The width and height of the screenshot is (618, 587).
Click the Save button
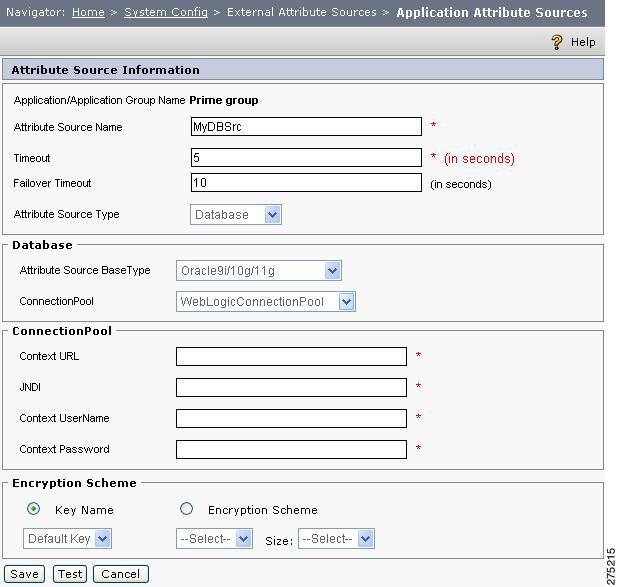coord(24,574)
